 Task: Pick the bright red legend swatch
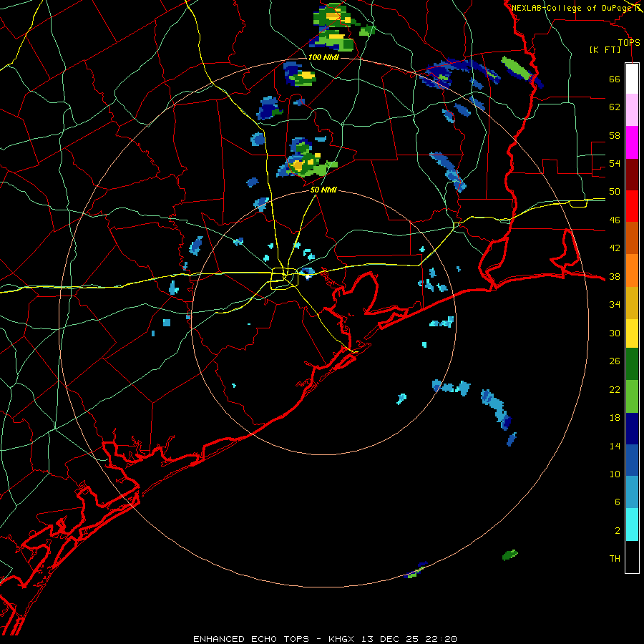point(632,206)
